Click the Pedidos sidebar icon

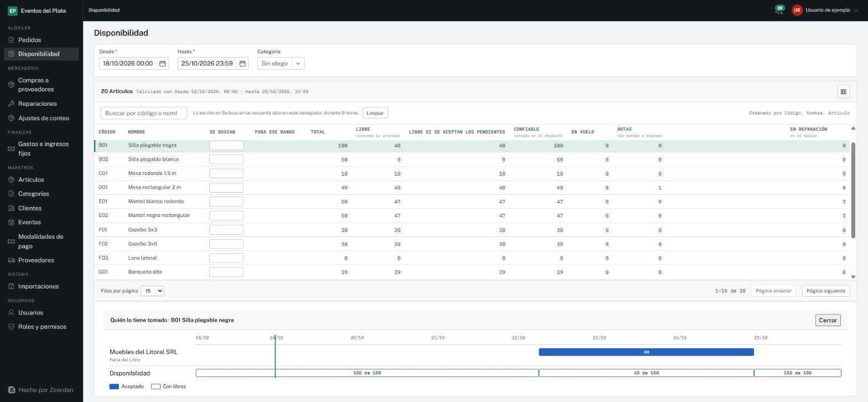tap(12, 40)
